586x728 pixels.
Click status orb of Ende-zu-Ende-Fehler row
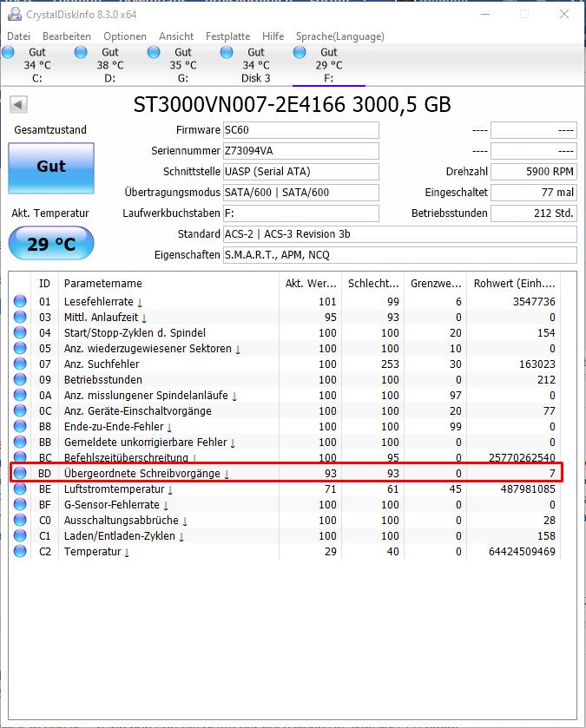point(20,426)
